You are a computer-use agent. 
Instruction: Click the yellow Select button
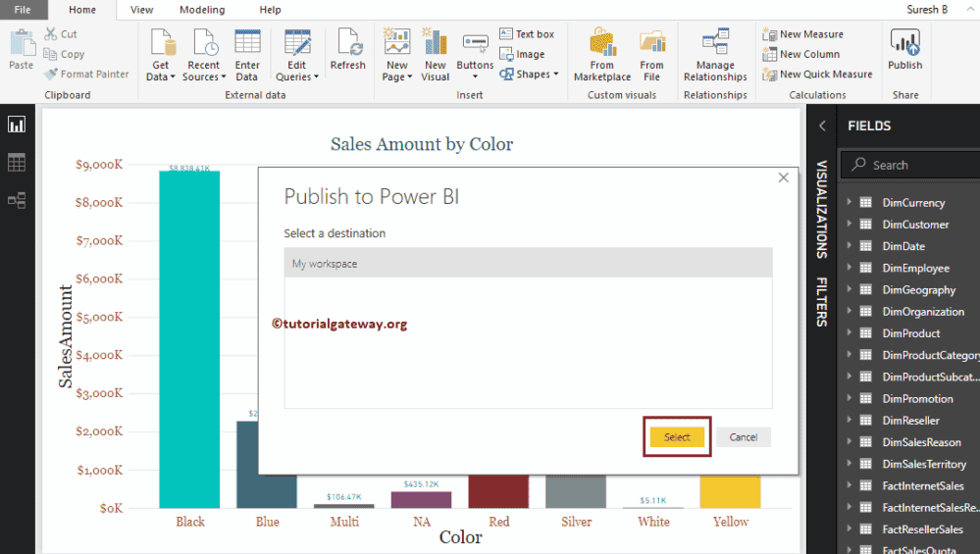(x=677, y=437)
